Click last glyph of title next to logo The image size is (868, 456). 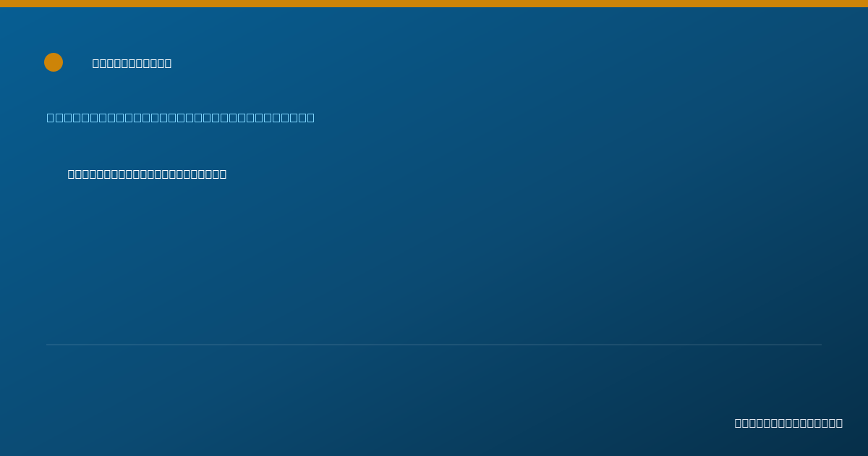pos(168,64)
